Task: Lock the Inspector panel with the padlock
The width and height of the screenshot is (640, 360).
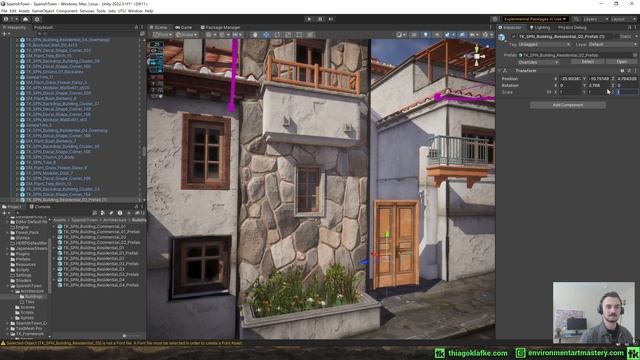Action: tap(629, 27)
